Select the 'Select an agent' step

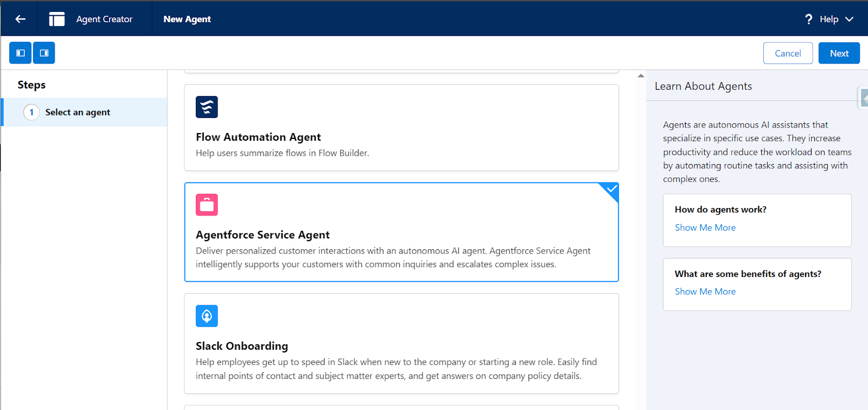point(78,112)
